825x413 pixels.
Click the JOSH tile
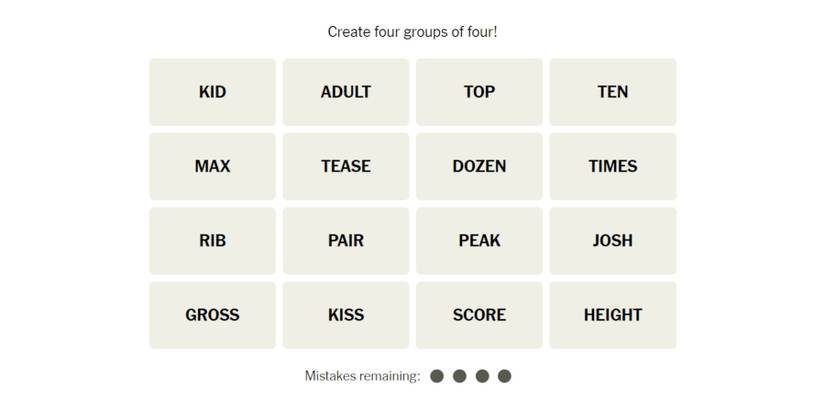(x=612, y=240)
